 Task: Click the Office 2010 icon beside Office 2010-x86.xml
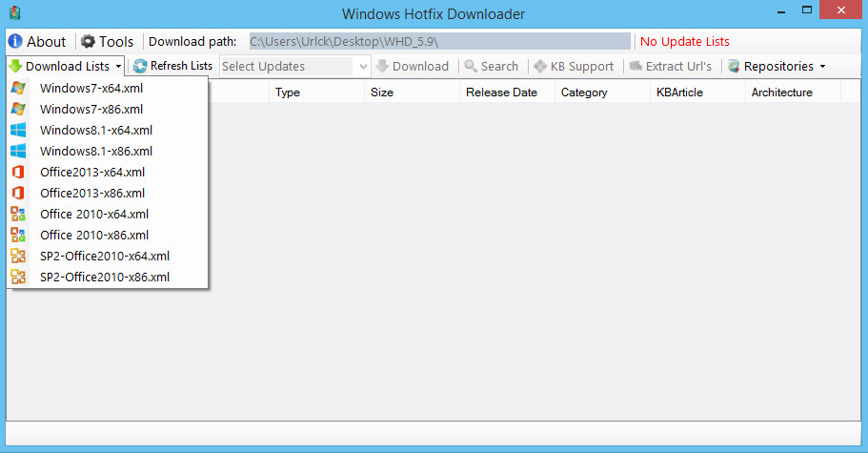(18, 235)
